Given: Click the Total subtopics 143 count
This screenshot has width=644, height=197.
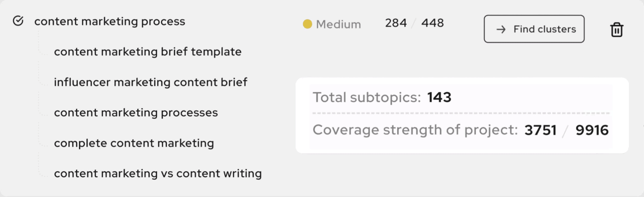Looking at the screenshot, I should point(439,97).
